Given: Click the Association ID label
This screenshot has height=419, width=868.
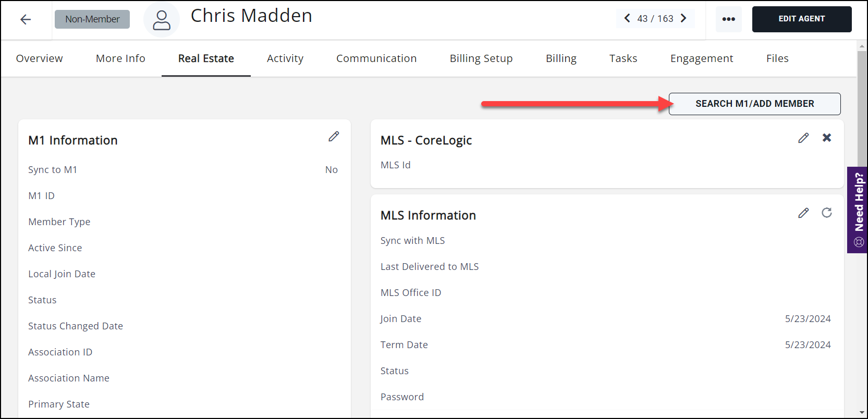Looking at the screenshot, I should [x=60, y=352].
